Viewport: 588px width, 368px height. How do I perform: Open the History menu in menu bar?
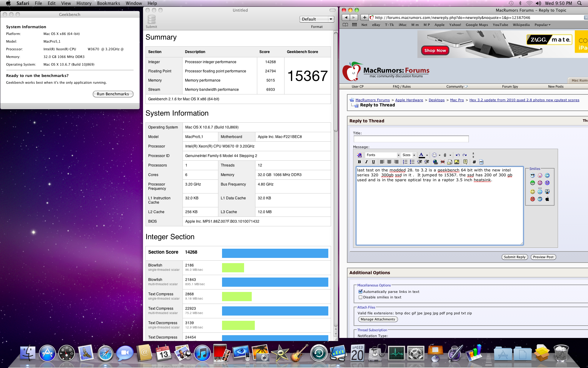84,3
